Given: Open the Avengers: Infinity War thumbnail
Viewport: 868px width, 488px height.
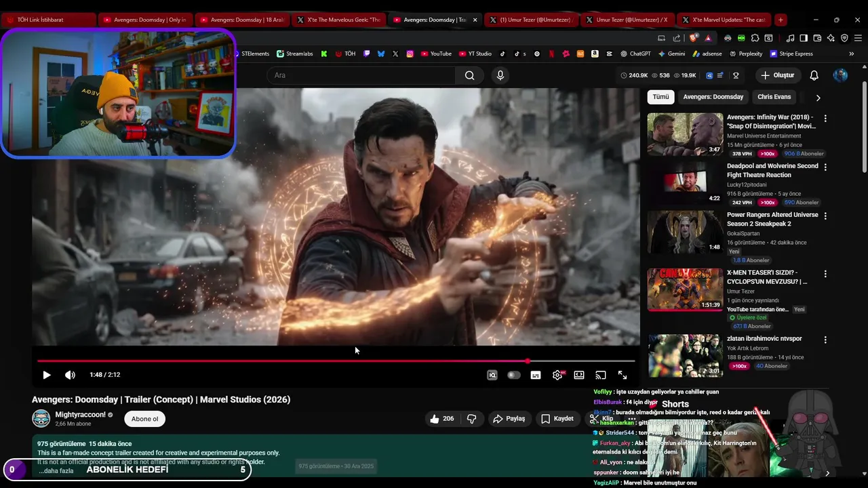Looking at the screenshot, I should pos(685,134).
